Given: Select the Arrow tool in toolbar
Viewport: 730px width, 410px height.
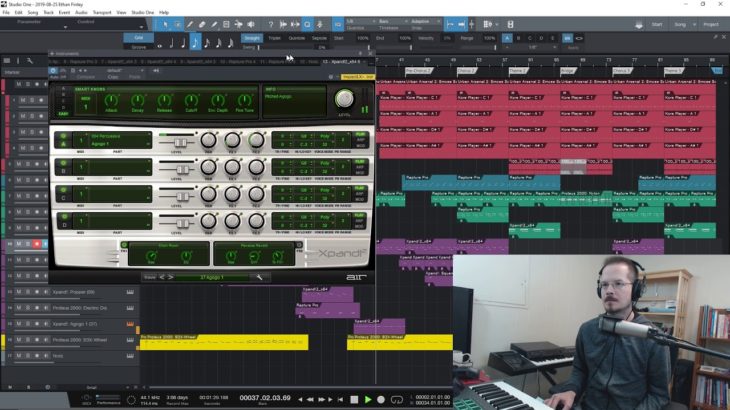Looking at the screenshot, I should click(x=165, y=24).
